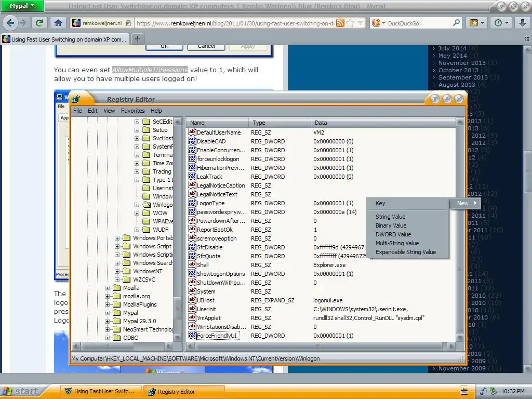The height and width of the screenshot is (399, 532).
Task: Open the File menu in Registry Editor
Action: pos(77,111)
